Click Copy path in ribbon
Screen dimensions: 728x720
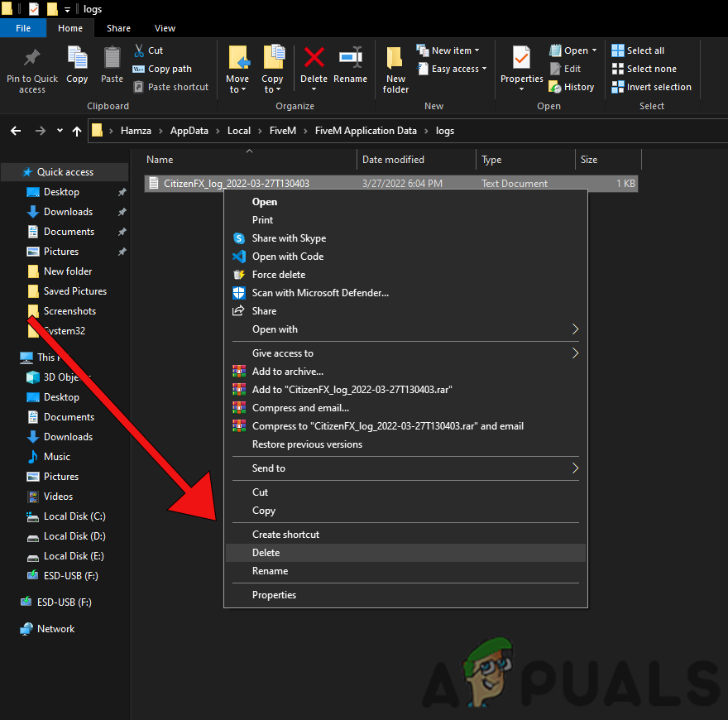click(x=162, y=69)
